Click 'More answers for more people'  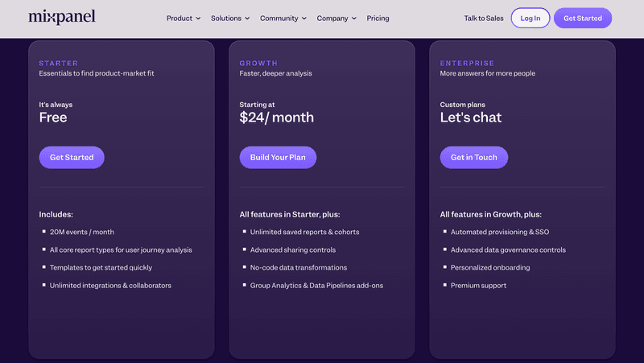coord(488,73)
